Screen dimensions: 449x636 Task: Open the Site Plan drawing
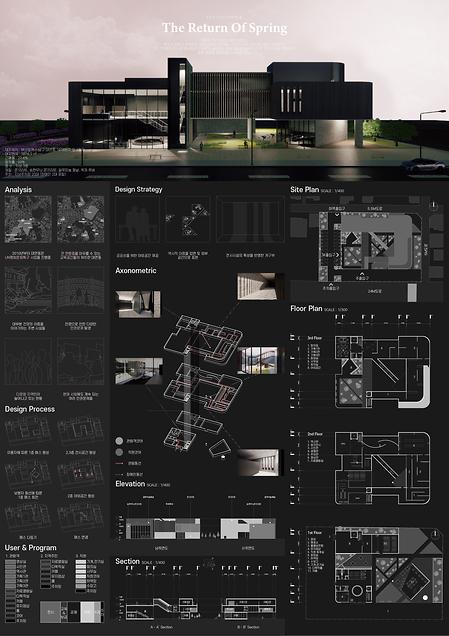366,247
